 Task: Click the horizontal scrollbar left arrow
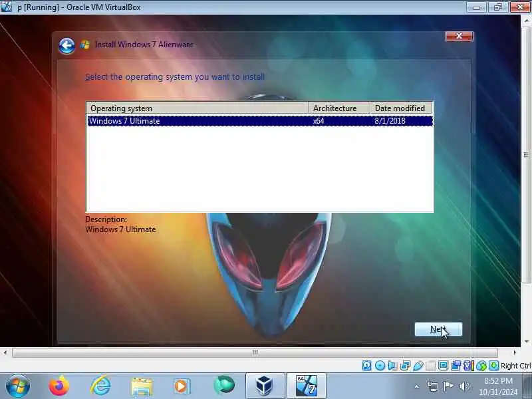point(5,352)
